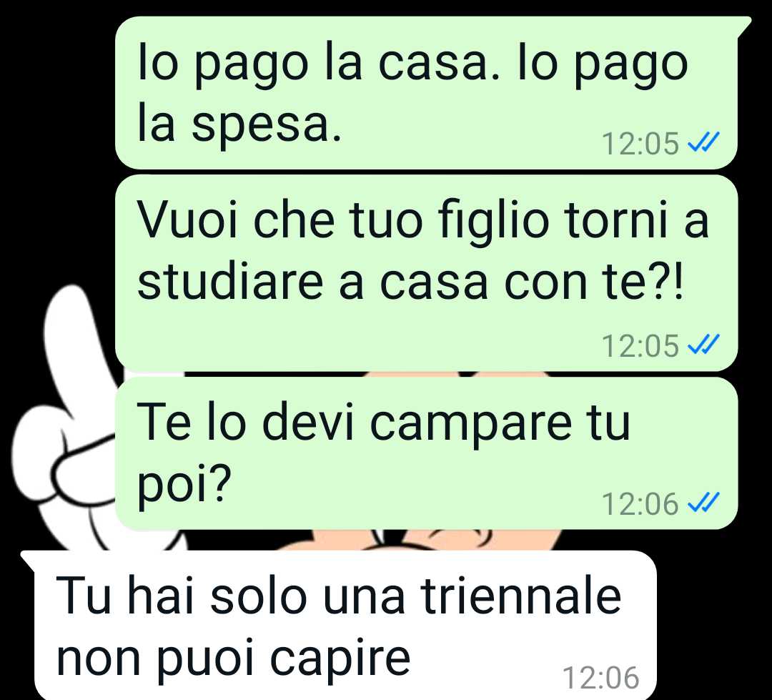Select message 'Vuoi che tuo figlio torni'
The width and height of the screenshot is (772, 700).
[426, 272]
